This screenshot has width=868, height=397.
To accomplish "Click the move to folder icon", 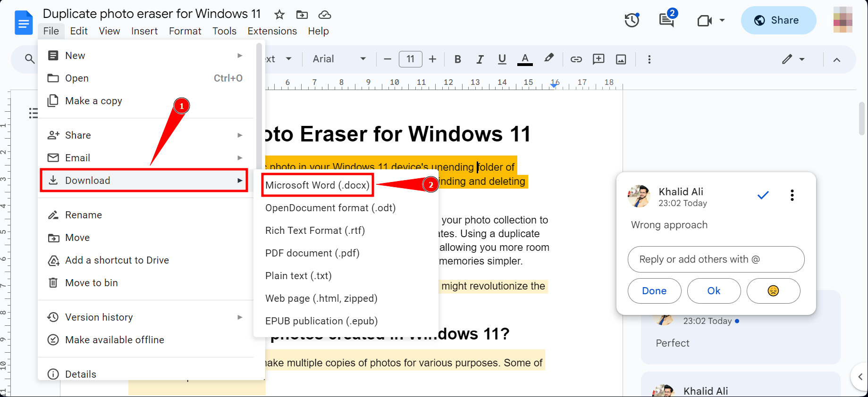I will click(302, 15).
